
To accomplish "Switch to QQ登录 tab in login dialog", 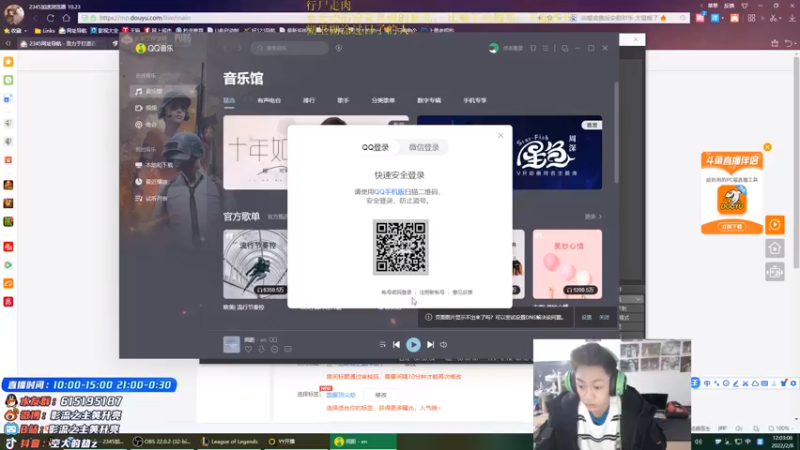I will 375,147.
